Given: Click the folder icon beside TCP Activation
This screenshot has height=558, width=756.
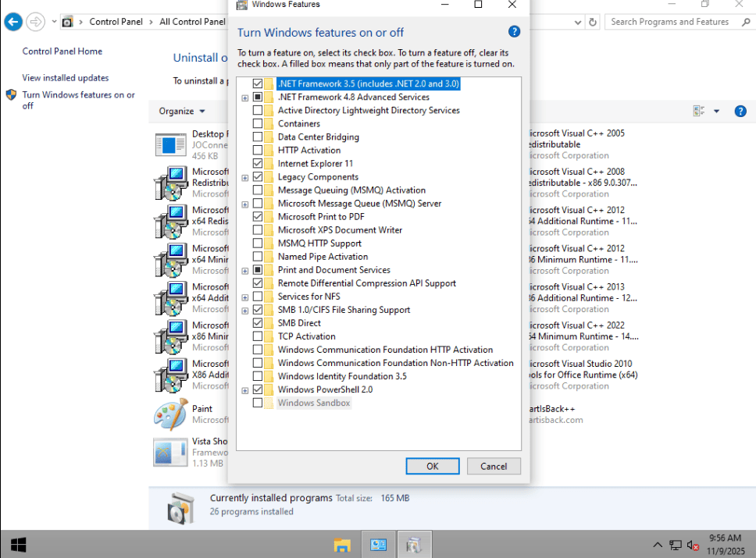Looking at the screenshot, I should [269, 336].
